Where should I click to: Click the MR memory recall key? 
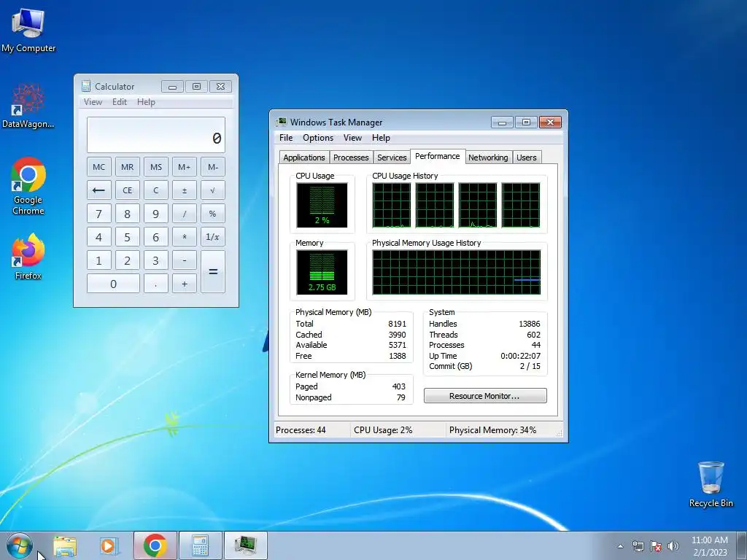coord(127,167)
